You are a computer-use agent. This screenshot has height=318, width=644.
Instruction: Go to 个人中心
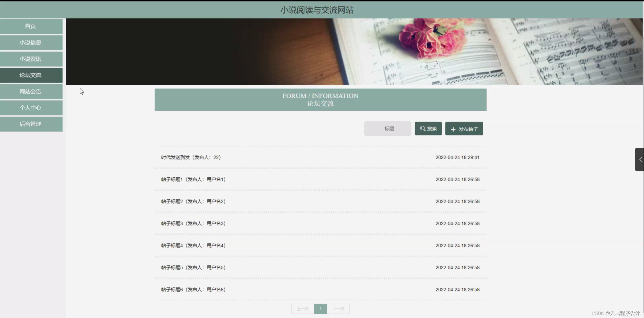(x=31, y=108)
